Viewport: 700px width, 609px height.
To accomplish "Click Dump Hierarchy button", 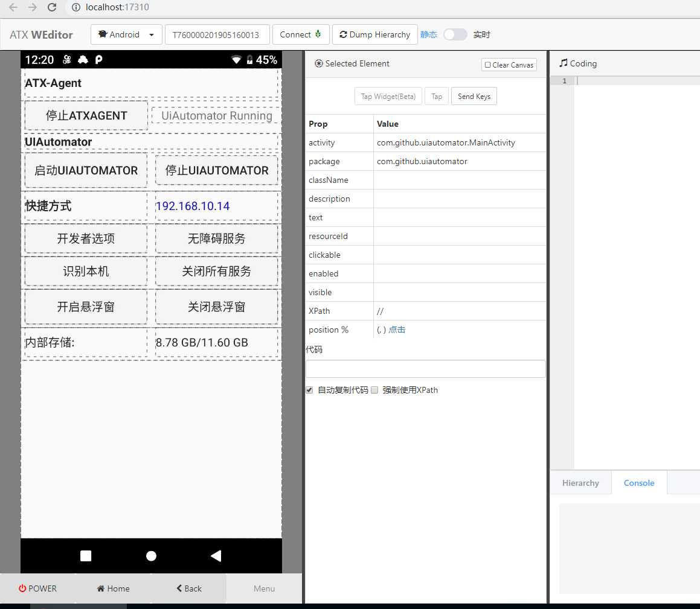I will click(375, 34).
